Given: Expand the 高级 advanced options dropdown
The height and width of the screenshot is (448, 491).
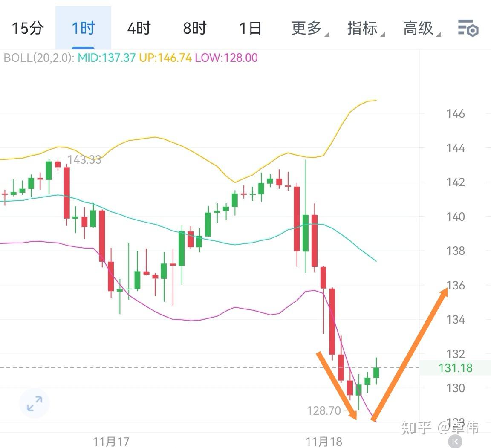Looking at the screenshot, I should 418,29.
